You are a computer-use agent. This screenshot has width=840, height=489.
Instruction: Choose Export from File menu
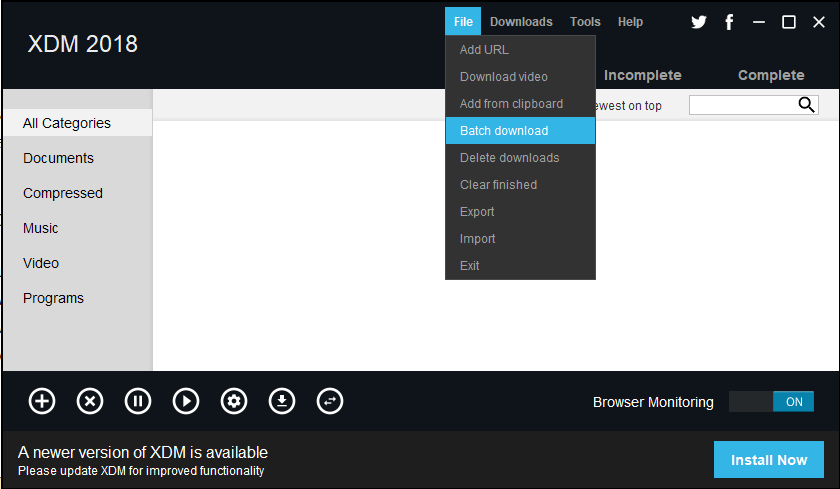[520, 212]
